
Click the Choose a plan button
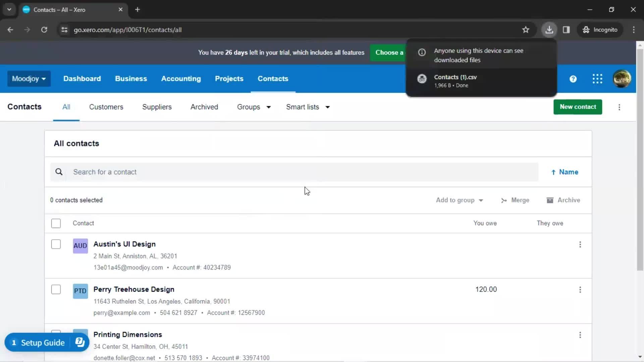click(x=388, y=53)
